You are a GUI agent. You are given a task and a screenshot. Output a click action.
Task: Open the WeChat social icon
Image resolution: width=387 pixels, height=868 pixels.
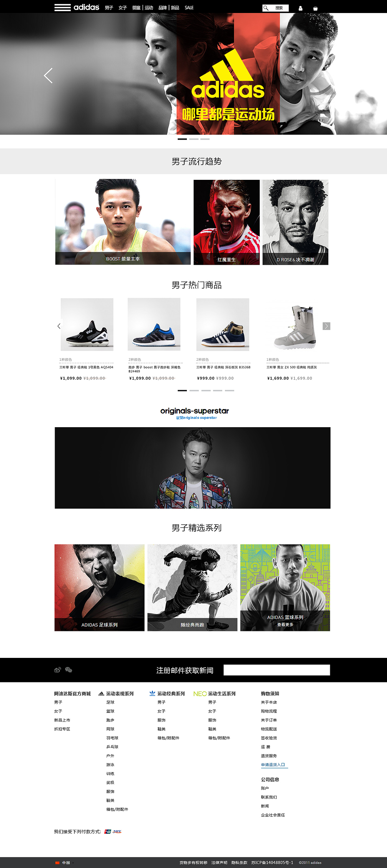69,670
